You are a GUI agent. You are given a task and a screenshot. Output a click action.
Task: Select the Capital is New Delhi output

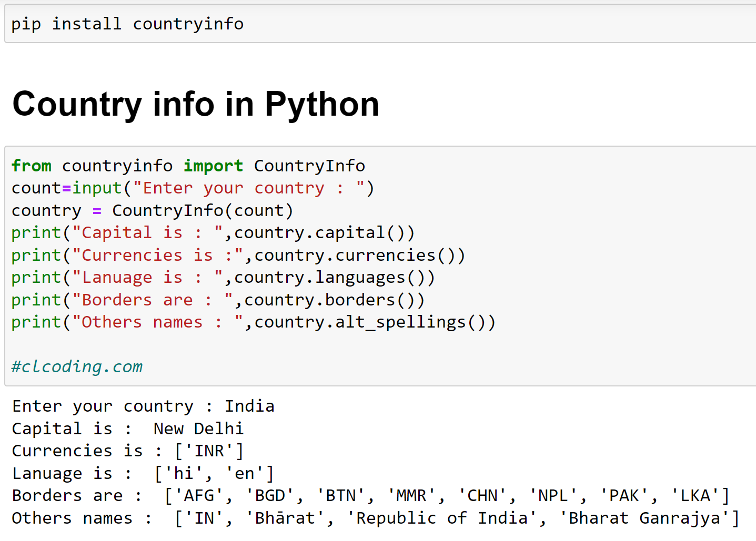127,428
